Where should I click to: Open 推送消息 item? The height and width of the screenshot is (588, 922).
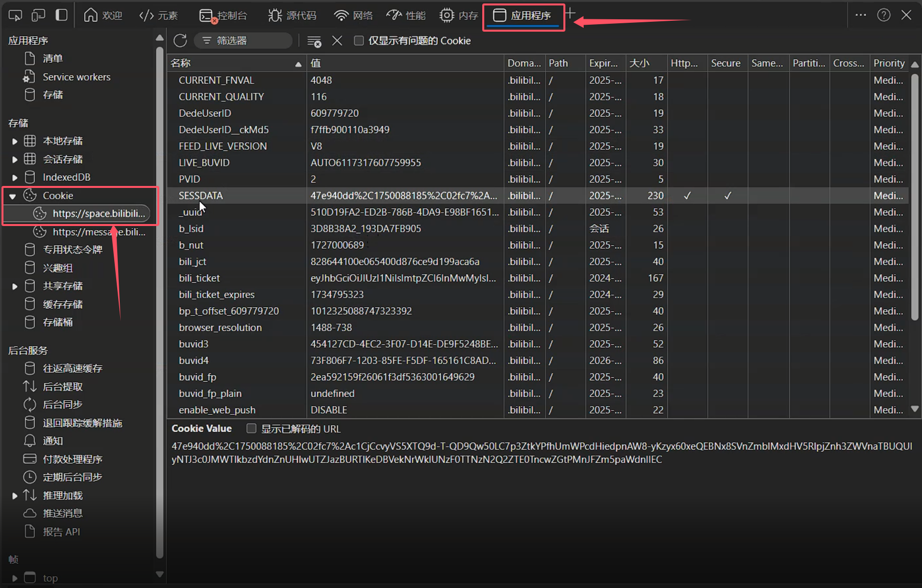(x=63, y=513)
